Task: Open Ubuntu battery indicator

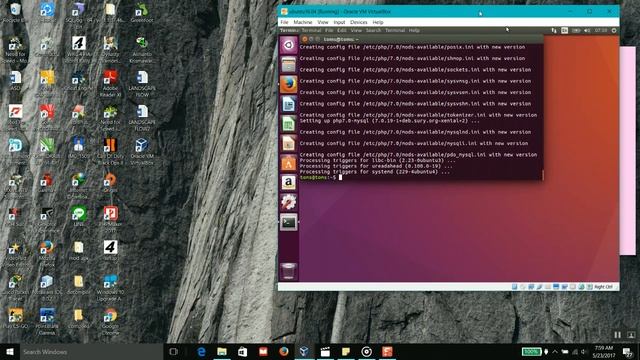Action: click(x=576, y=30)
